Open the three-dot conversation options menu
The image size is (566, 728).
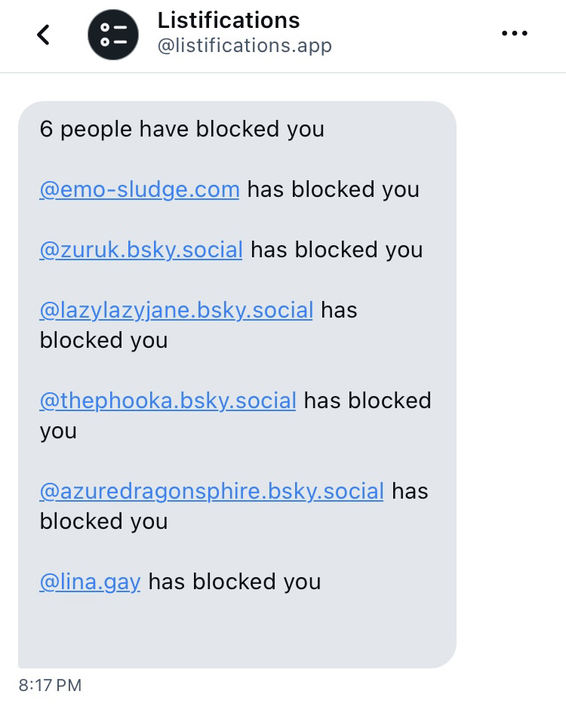click(515, 34)
